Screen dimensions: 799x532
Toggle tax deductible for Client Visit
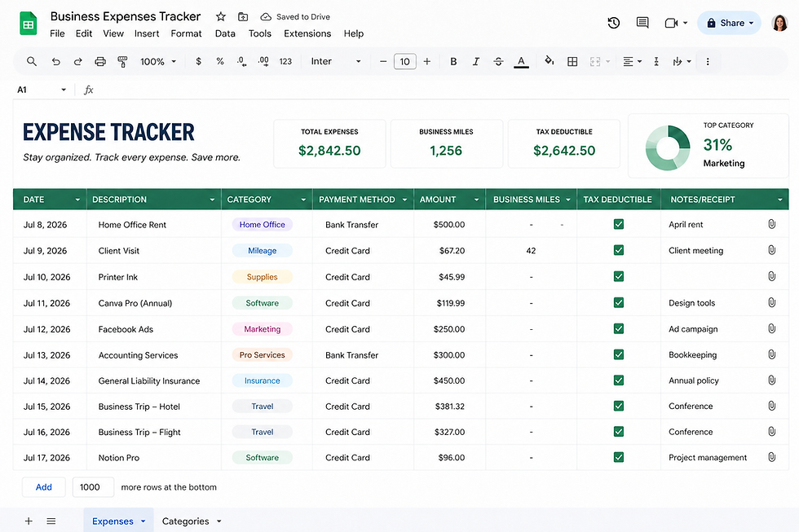tap(619, 250)
